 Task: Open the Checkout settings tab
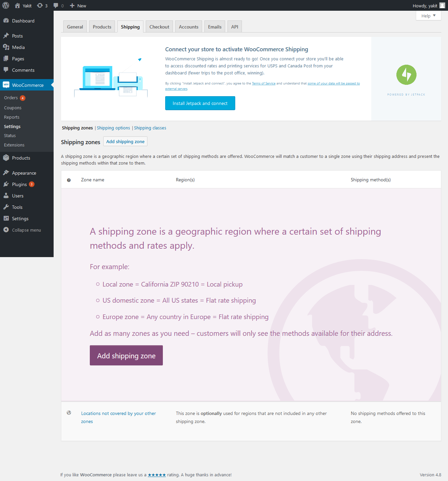pyautogui.click(x=159, y=27)
